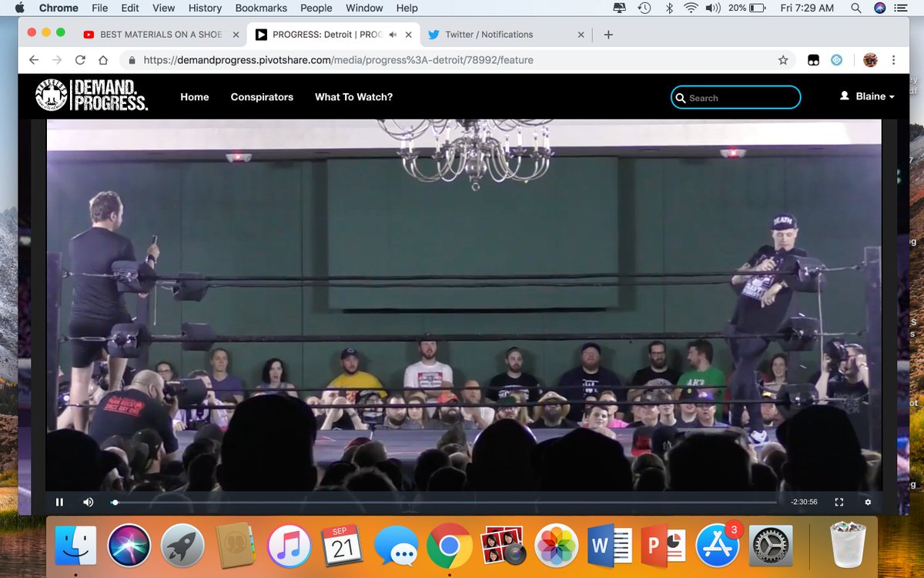Open the Window menu

364,8
